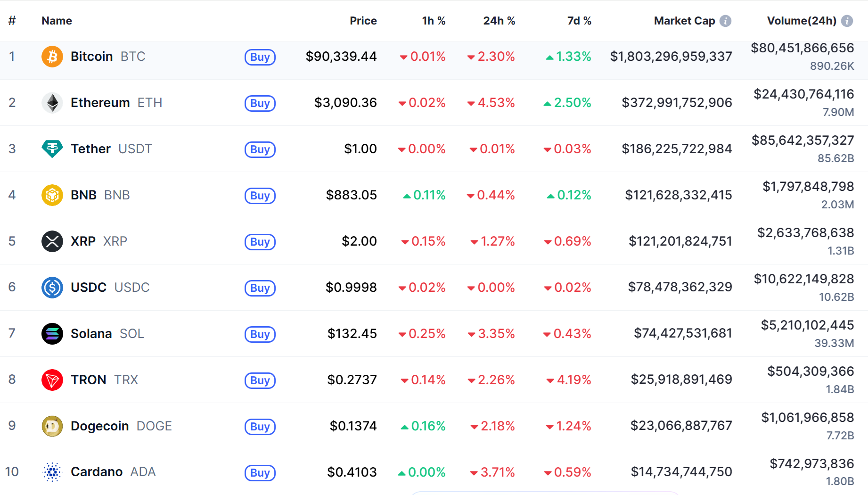Viewport: 868px width, 495px height.
Task: Select the Buy button in USDC row
Action: [x=260, y=288]
